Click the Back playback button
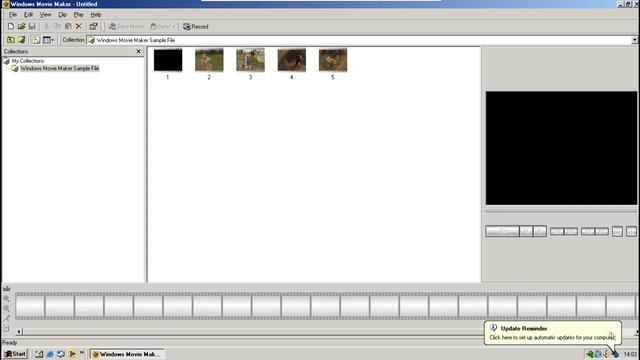The image size is (640, 360). 557,231
